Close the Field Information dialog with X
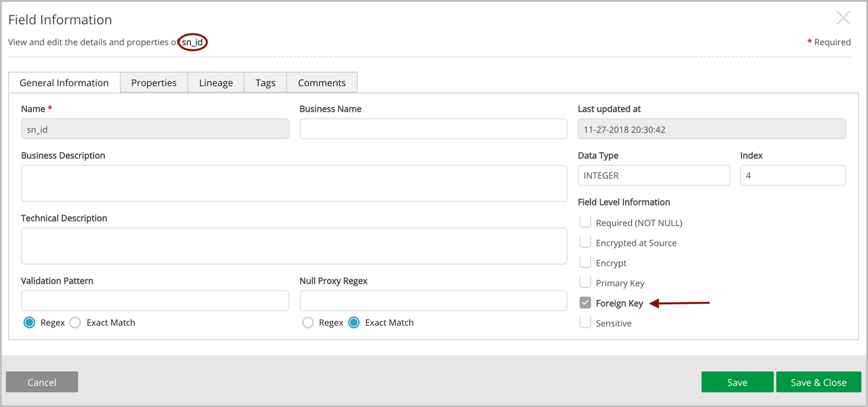The width and height of the screenshot is (868, 407). [x=843, y=19]
